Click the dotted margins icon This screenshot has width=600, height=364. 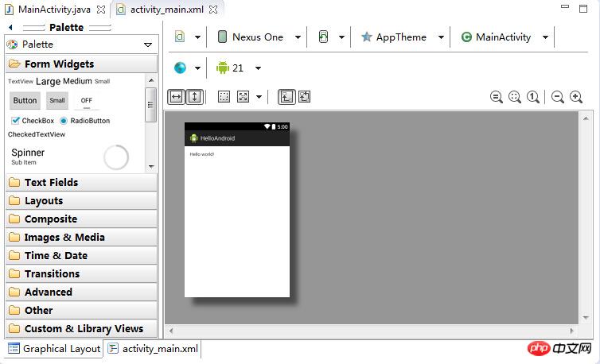point(224,96)
